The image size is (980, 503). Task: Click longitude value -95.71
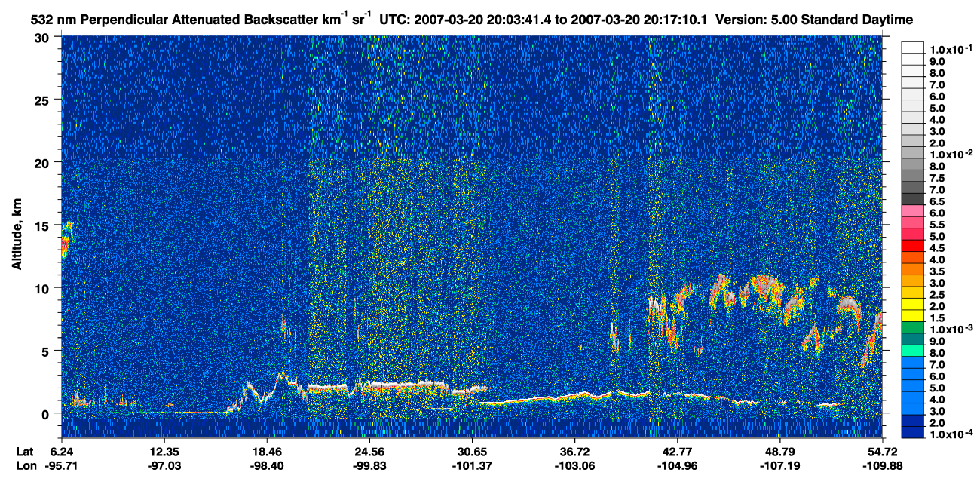[x=62, y=465]
